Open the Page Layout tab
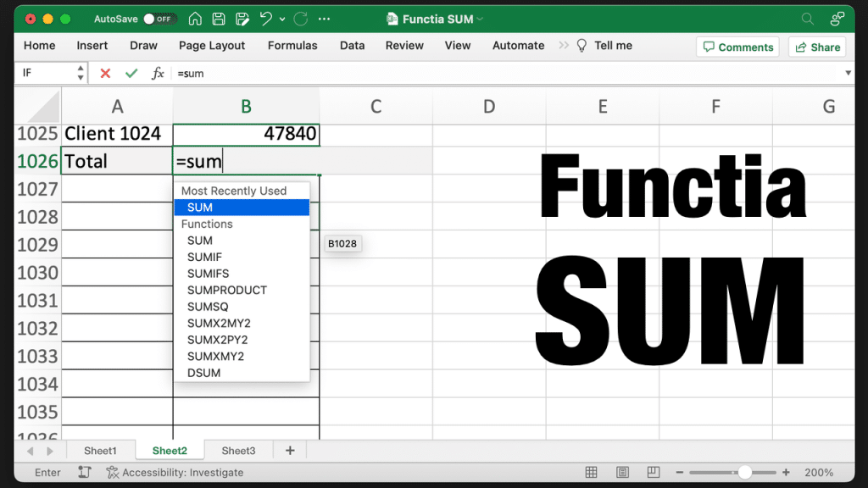Image resolution: width=868 pixels, height=488 pixels. [x=211, y=46]
